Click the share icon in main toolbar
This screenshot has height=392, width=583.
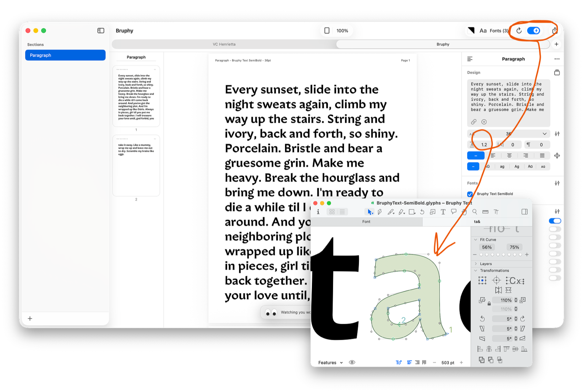tap(555, 31)
